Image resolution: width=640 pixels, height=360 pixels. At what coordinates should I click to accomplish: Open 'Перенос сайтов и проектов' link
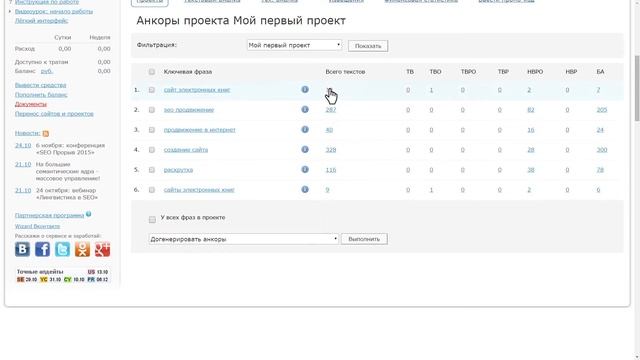[x=54, y=113]
